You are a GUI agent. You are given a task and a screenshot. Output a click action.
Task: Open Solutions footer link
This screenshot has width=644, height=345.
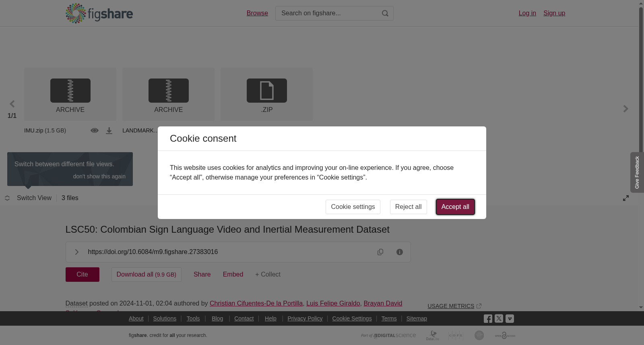point(165,318)
